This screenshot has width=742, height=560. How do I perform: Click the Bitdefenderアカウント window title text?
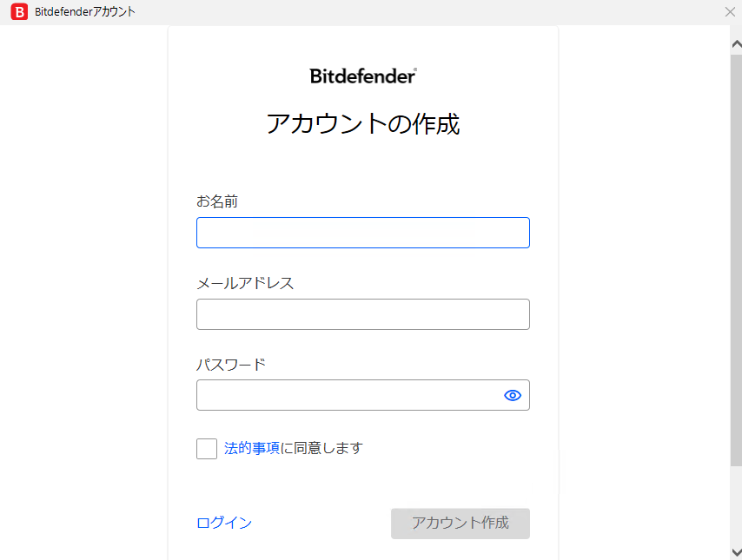85,12
